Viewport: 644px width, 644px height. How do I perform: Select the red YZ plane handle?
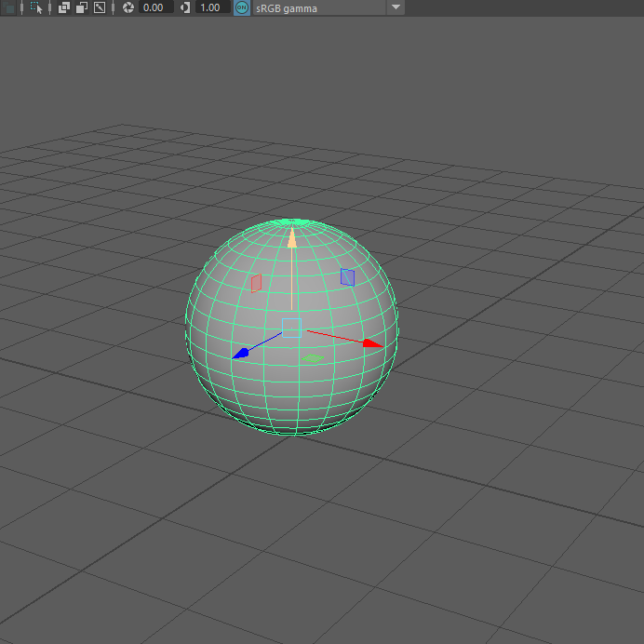coord(256,283)
